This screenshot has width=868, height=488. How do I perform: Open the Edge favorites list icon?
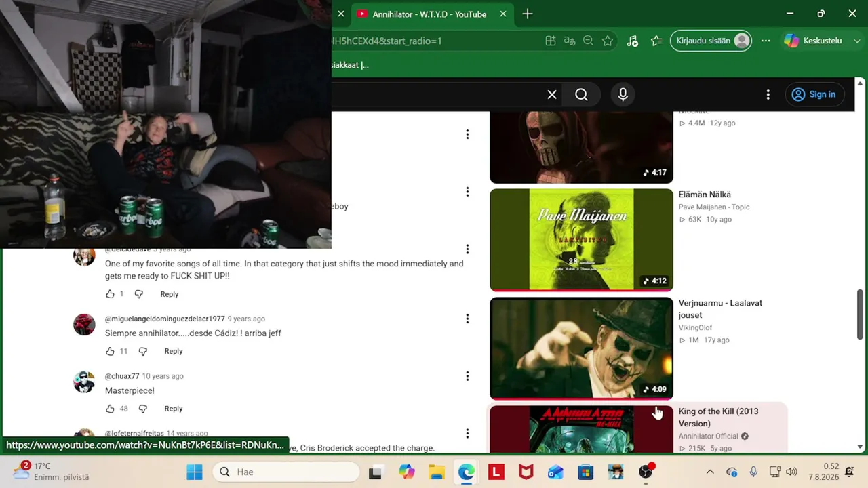tap(656, 41)
